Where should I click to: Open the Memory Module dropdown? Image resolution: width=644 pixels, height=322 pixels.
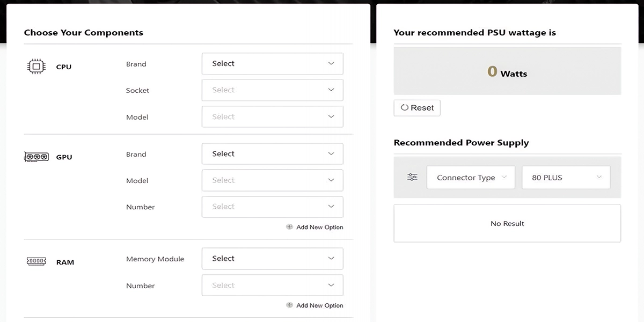272,259
